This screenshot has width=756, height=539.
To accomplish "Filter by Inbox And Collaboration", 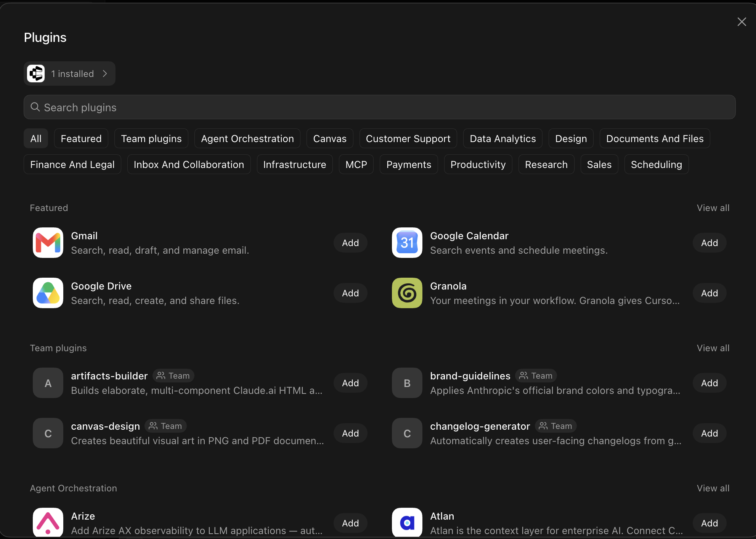I will pyautogui.click(x=189, y=164).
